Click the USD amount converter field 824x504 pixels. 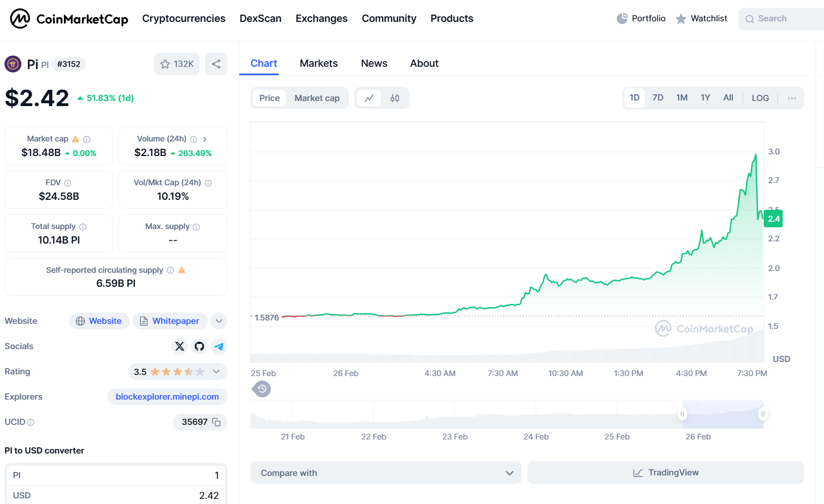[x=116, y=495]
